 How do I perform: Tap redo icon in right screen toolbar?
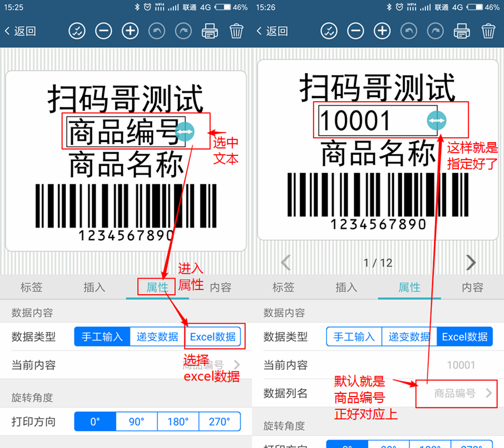435,31
